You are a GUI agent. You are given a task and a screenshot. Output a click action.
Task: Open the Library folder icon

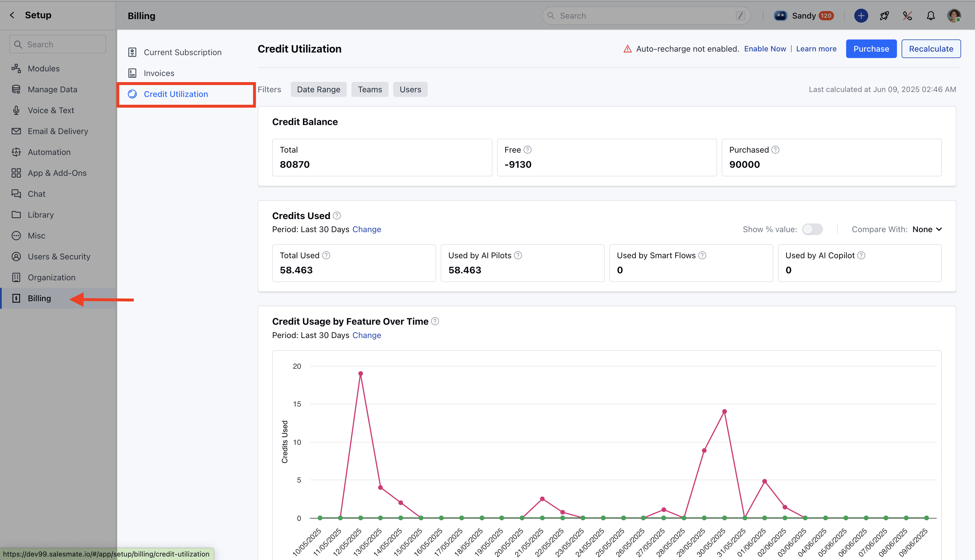[x=16, y=215]
